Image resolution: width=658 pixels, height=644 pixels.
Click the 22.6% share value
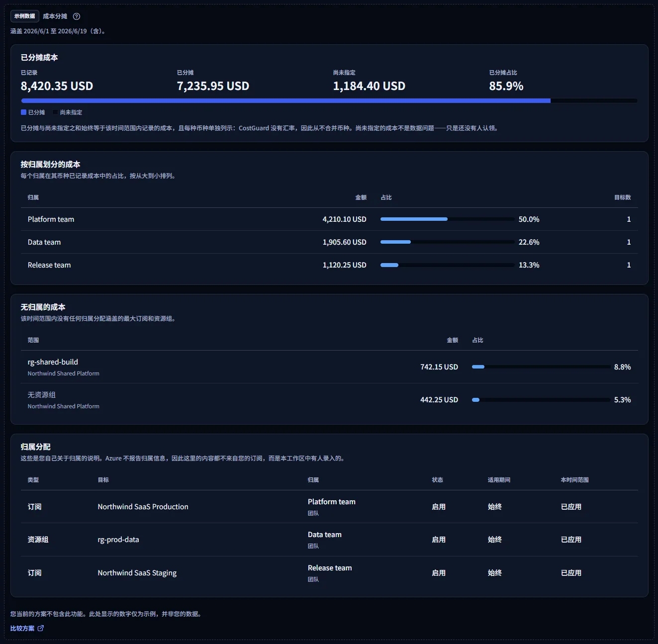529,242
